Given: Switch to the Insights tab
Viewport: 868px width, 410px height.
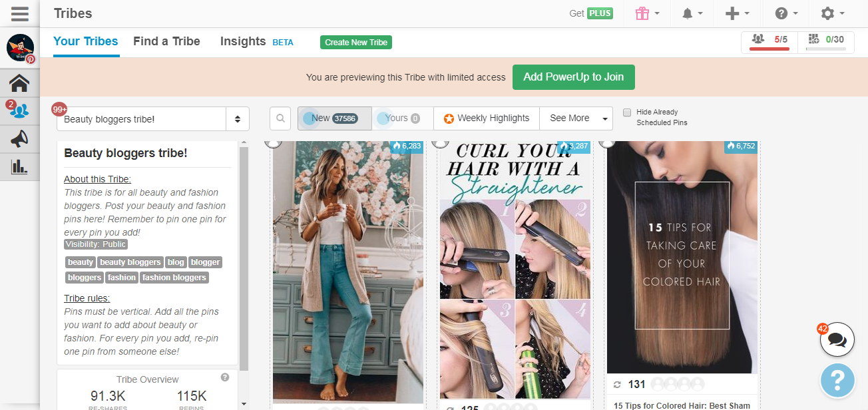Looking at the screenshot, I should (x=243, y=41).
